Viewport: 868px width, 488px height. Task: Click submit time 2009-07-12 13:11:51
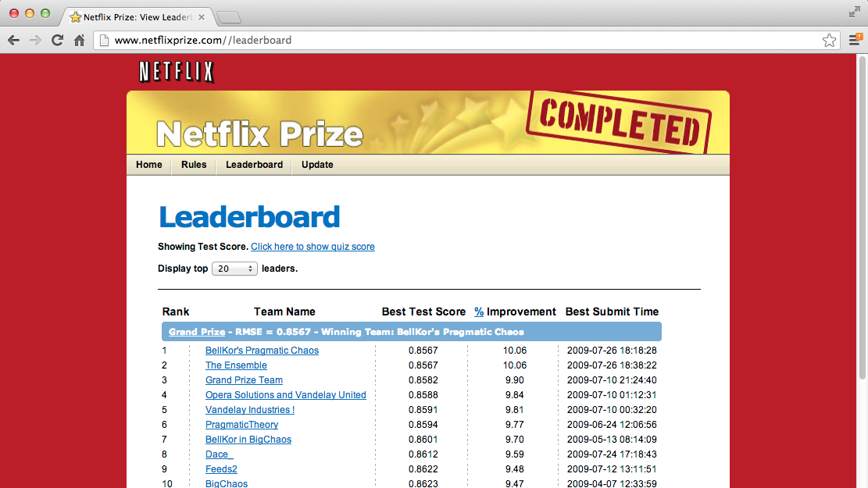pyautogui.click(x=612, y=469)
